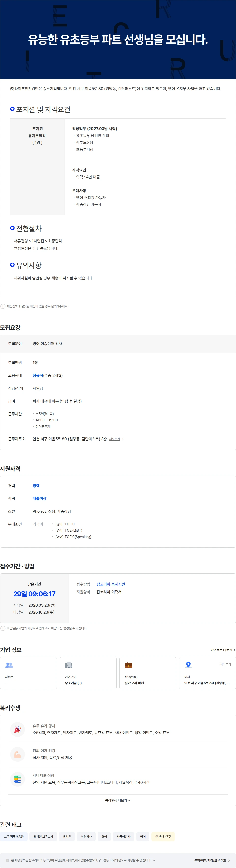Screen dimensions: 236x868
Task: Expand 복리후생 더보기
Action: (118, 800)
